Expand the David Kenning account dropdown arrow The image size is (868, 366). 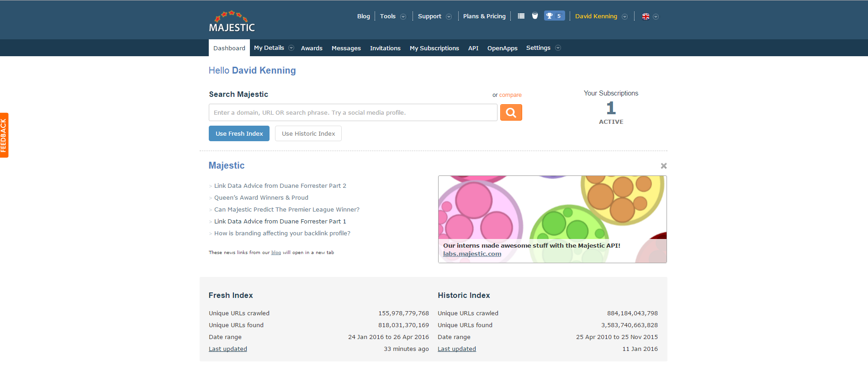(x=625, y=16)
